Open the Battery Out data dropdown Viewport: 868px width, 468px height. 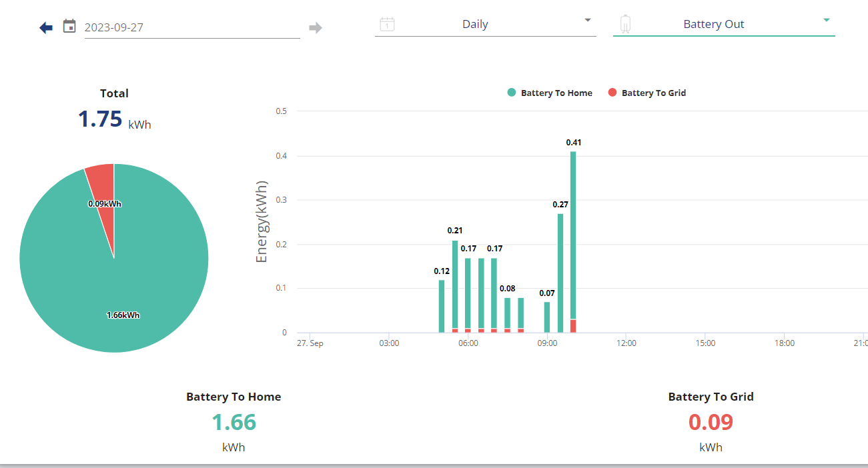[x=724, y=25]
